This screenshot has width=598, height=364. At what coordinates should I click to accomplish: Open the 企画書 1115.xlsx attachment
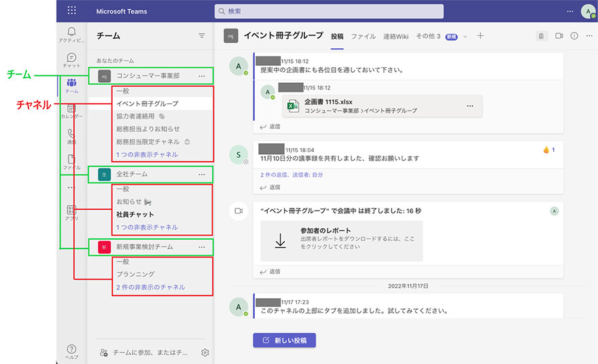click(x=383, y=106)
